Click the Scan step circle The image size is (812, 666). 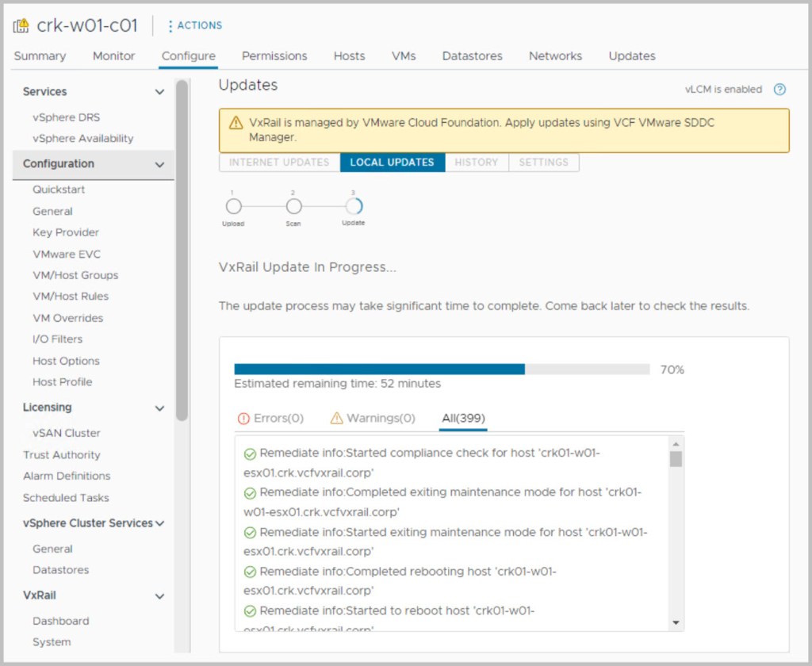[293, 207]
